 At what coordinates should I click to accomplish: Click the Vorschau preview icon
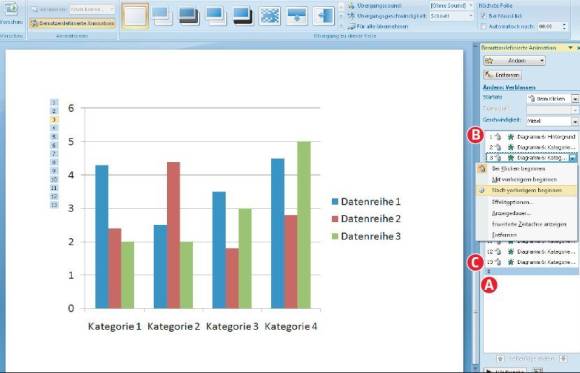(x=11, y=8)
